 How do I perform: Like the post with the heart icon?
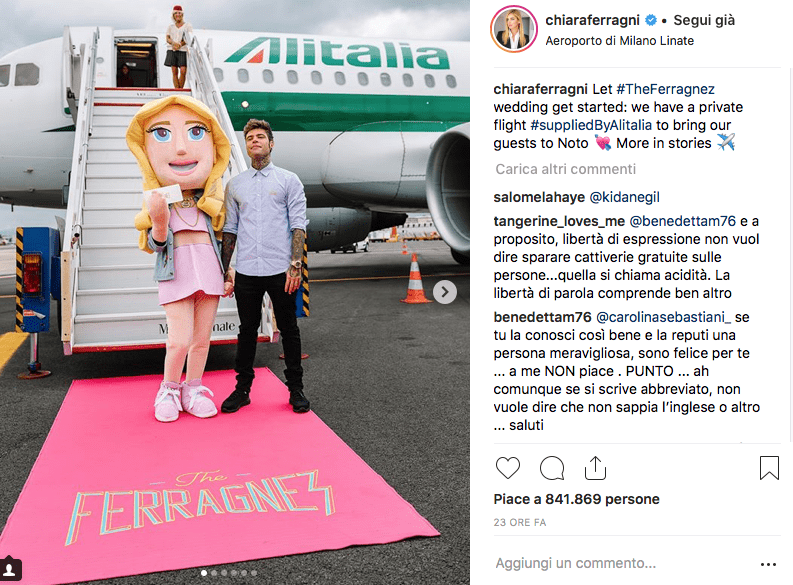coord(508,468)
